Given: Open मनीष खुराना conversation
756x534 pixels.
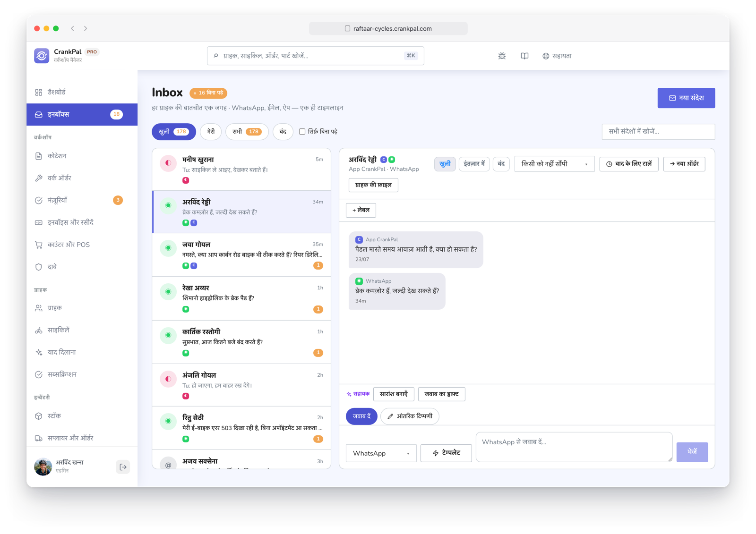Looking at the screenshot, I should pos(241,170).
